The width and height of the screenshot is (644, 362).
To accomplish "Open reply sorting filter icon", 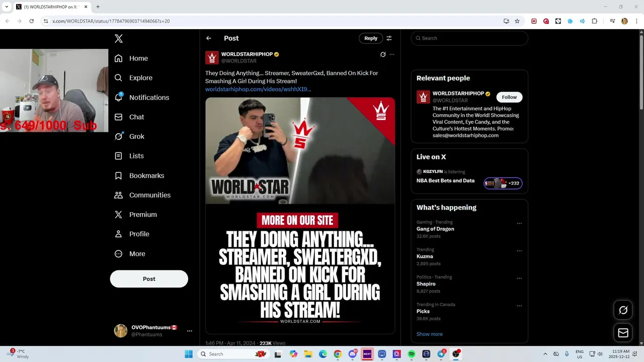I will (389, 38).
